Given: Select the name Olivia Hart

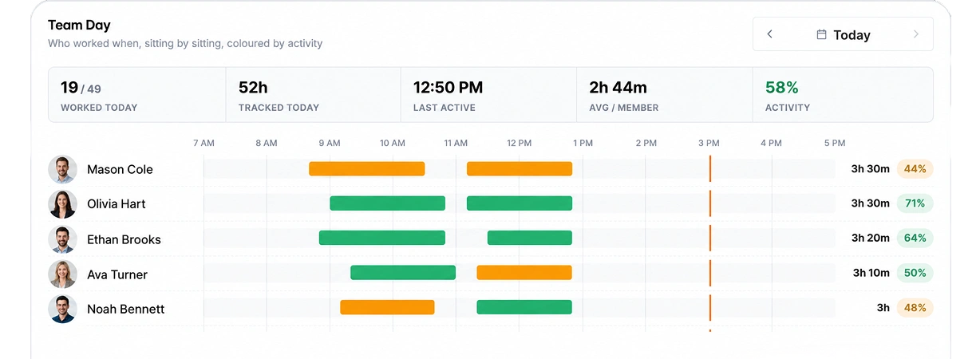Looking at the screenshot, I should (x=117, y=204).
